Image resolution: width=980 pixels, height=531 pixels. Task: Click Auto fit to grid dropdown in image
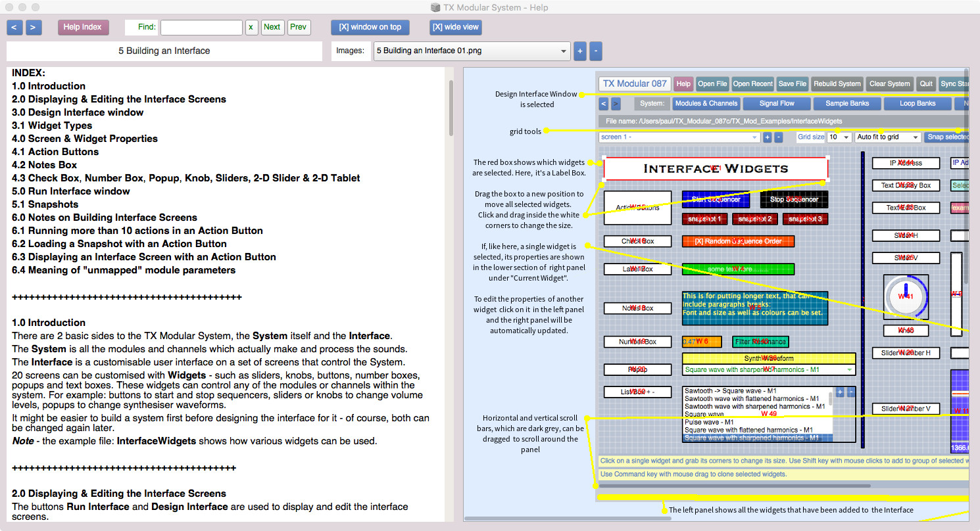click(887, 137)
